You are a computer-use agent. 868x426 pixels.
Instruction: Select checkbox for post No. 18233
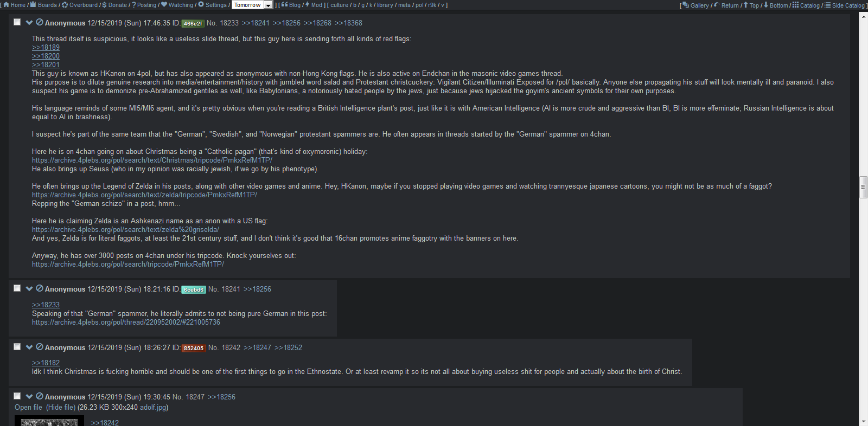point(17,22)
